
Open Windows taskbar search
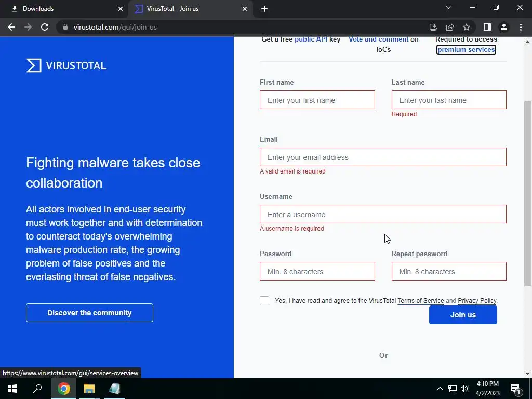tap(37, 389)
